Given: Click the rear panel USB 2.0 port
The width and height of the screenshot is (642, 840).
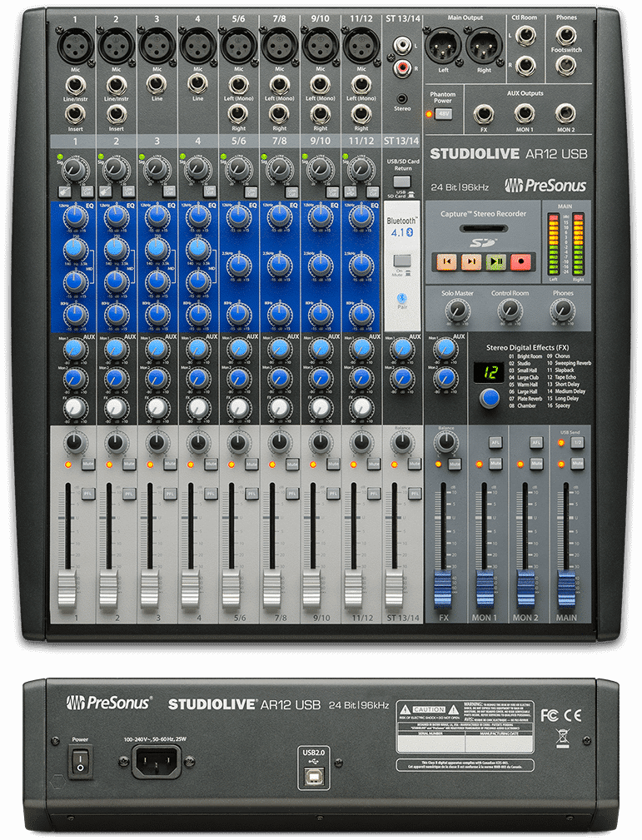Looking at the screenshot, I should [x=314, y=776].
